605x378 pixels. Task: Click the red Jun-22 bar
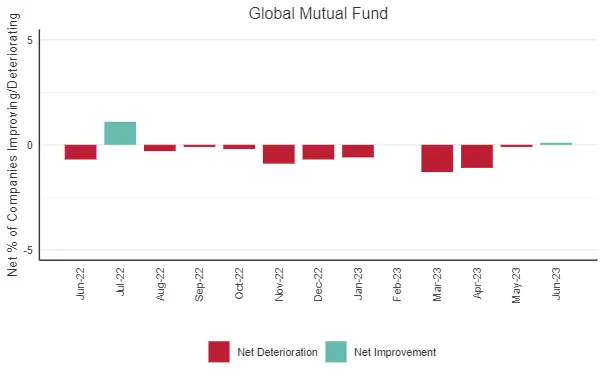pyautogui.click(x=80, y=152)
